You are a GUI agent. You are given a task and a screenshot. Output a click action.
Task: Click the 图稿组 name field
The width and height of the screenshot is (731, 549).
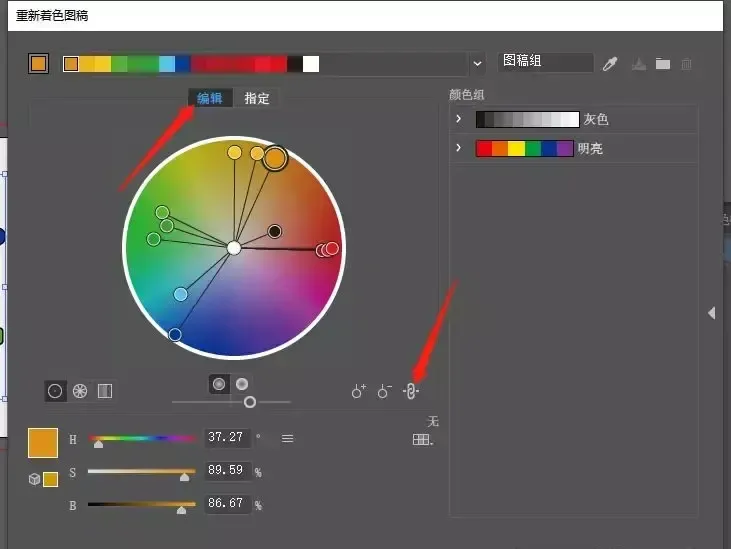click(x=545, y=62)
